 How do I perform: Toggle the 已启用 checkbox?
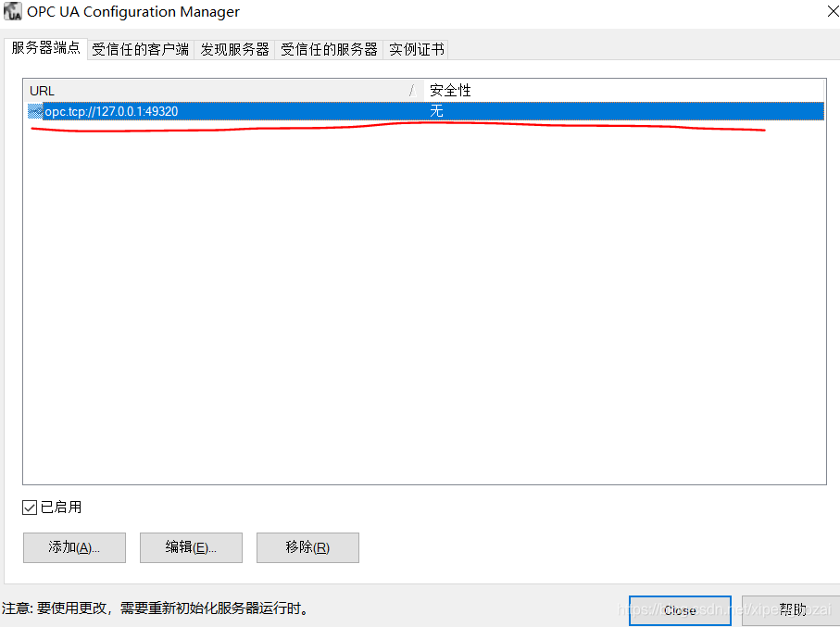coord(30,507)
